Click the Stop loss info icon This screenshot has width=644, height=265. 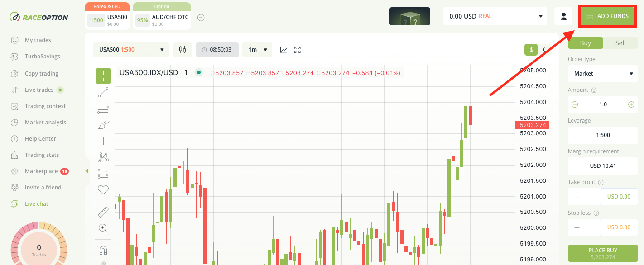tap(596, 213)
